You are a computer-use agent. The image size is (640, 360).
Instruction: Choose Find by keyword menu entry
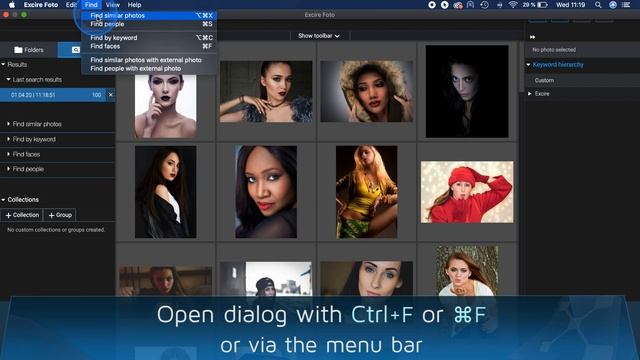[x=149, y=38]
